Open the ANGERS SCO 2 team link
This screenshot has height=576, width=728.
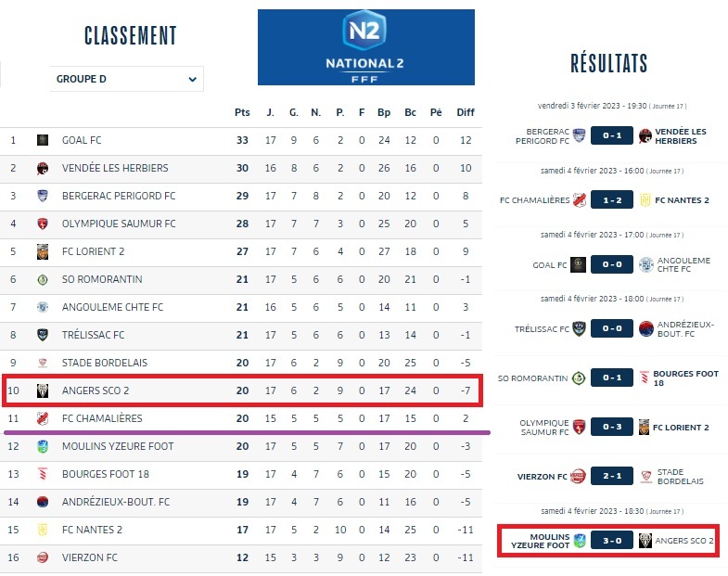tap(95, 390)
